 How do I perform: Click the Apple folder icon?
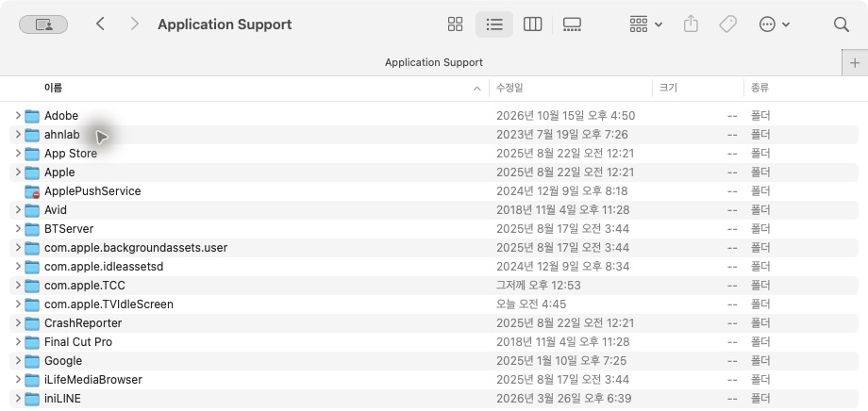(32, 173)
